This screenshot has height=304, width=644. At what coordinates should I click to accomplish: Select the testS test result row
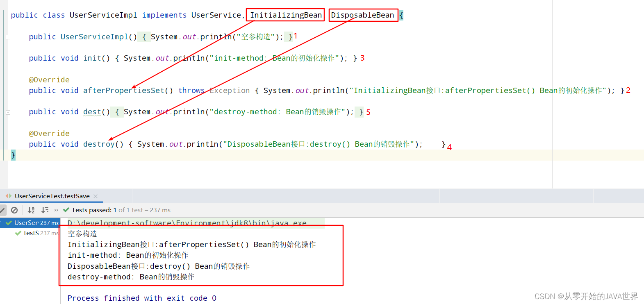[37, 233]
